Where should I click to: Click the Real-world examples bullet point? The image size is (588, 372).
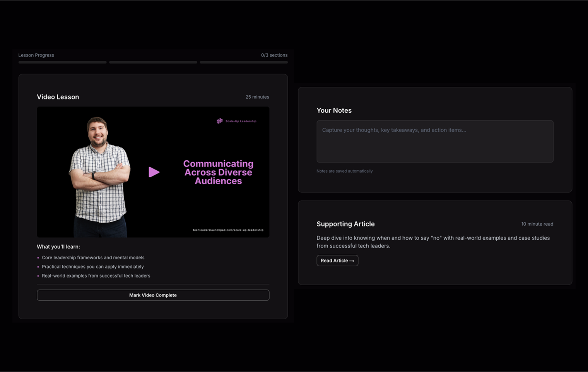coord(96,276)
